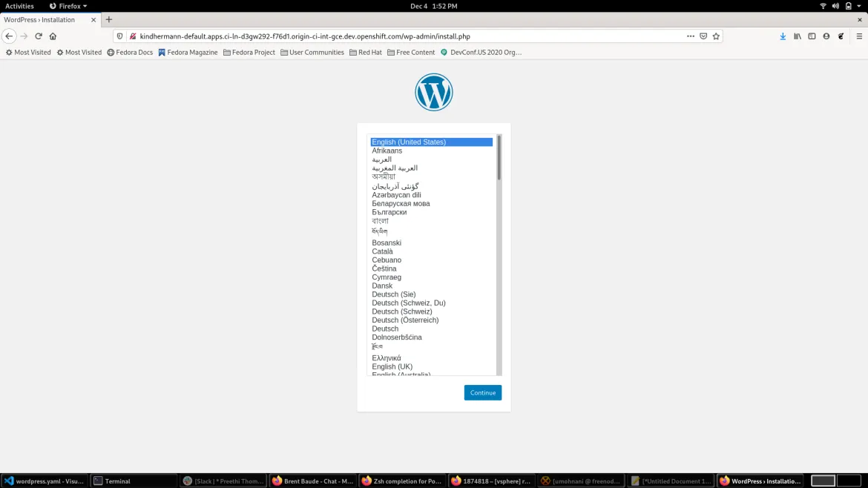Click the WordPress logo
Viewport: 868px width, 488px height.
[433, 92]
